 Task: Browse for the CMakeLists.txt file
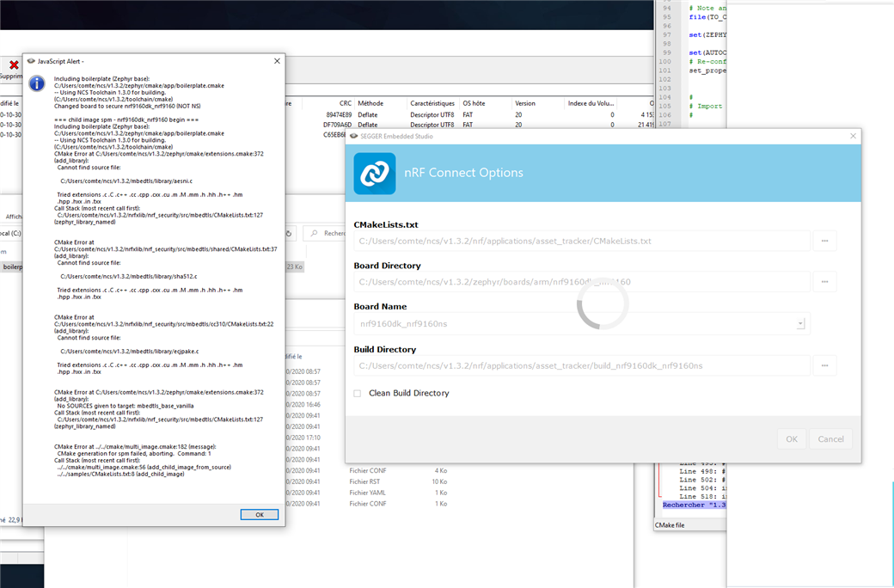[824, 241]
